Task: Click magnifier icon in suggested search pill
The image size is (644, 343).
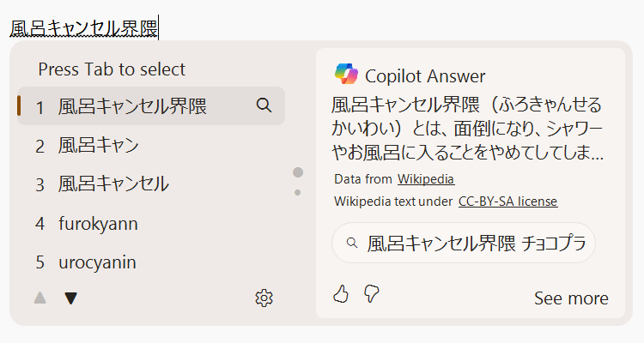Action: coord(352,244)
